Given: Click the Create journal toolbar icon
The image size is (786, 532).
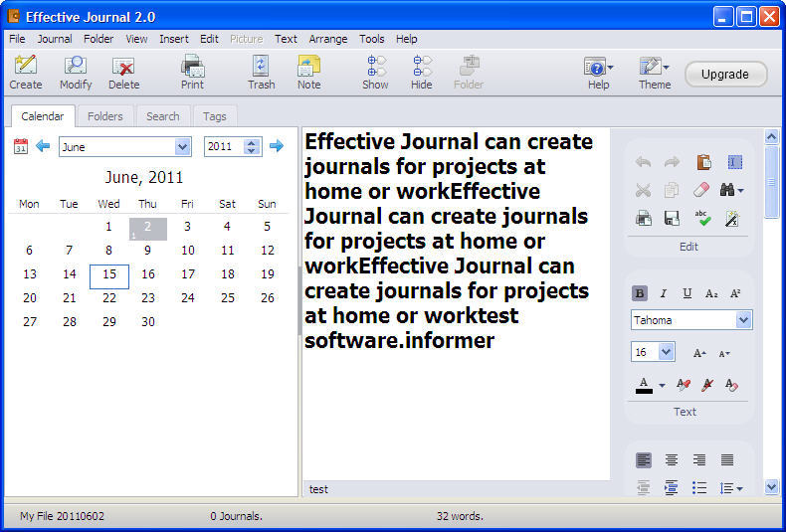Looking at the screenshot, I should 26,73.
